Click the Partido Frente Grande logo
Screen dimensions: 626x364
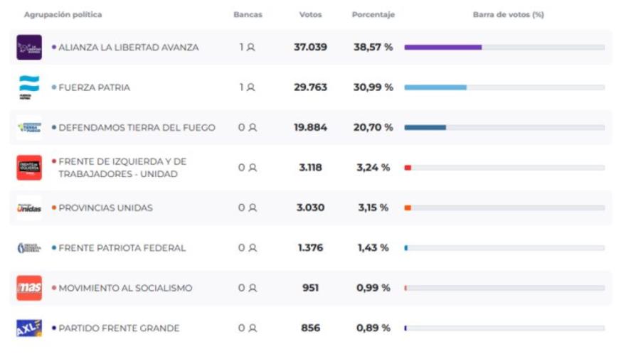coord(29,328)
